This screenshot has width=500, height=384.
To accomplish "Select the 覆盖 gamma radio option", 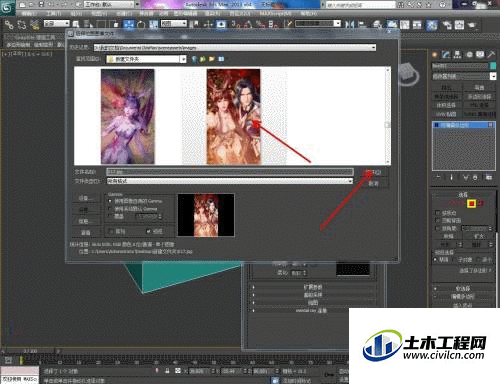I will click(x=110, y=216).
